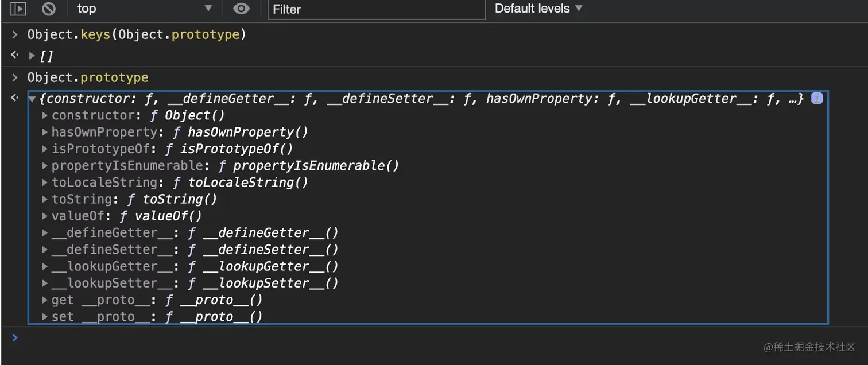Open the top JavaScript context dropdown
This screenshot has width=868, height=365.
click(144, 9)
